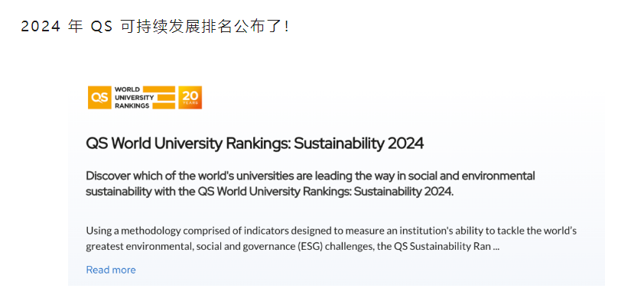The width and height of the screenshot is (644, 298).
Task: Click the orange QS square logo
Action: [99, 97]
